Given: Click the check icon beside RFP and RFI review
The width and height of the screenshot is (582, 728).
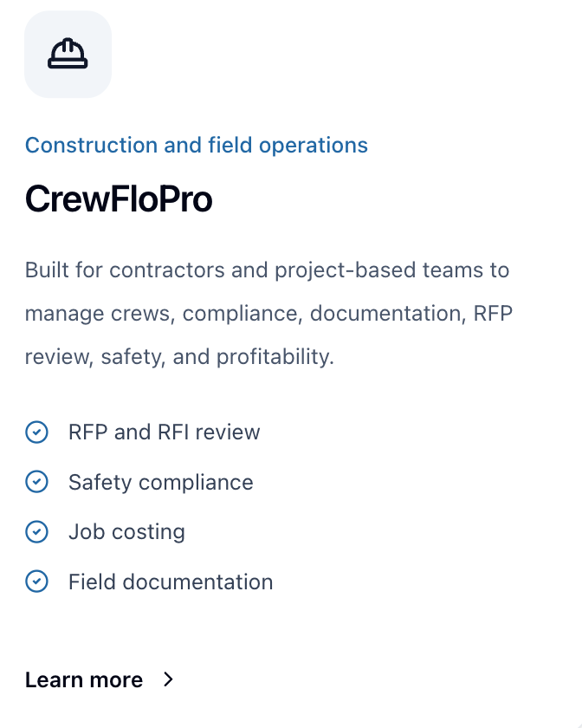Looking at the screenshot, I should [x=36, y=432].
